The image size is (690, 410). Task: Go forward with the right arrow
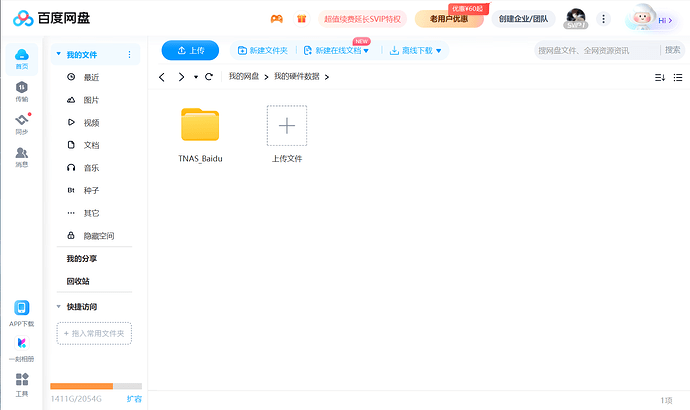tap(181, 77)
